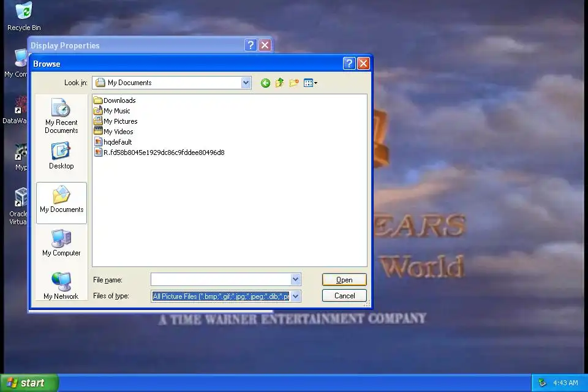Select the Oracle VirtualBox desktop shortcut

(x=18, y=206)
